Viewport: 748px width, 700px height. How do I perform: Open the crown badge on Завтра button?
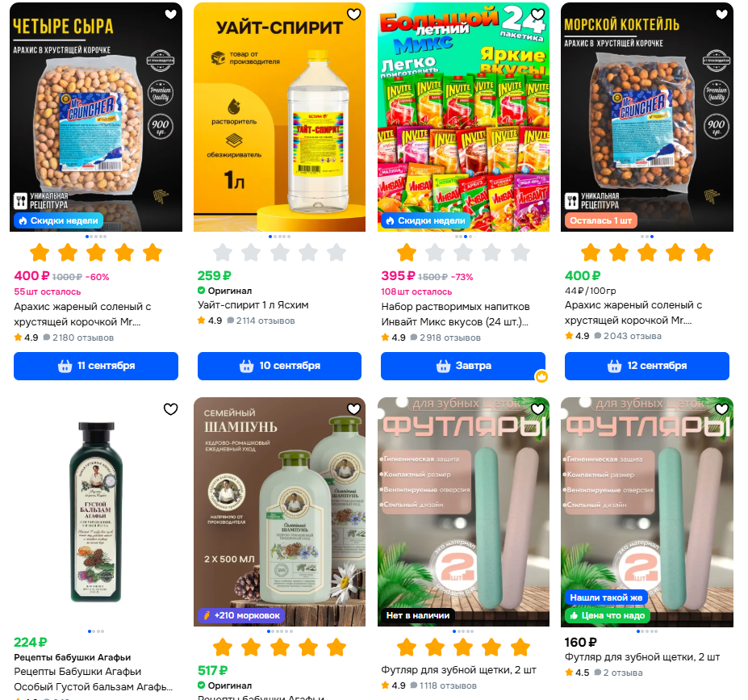pos(541,376)
